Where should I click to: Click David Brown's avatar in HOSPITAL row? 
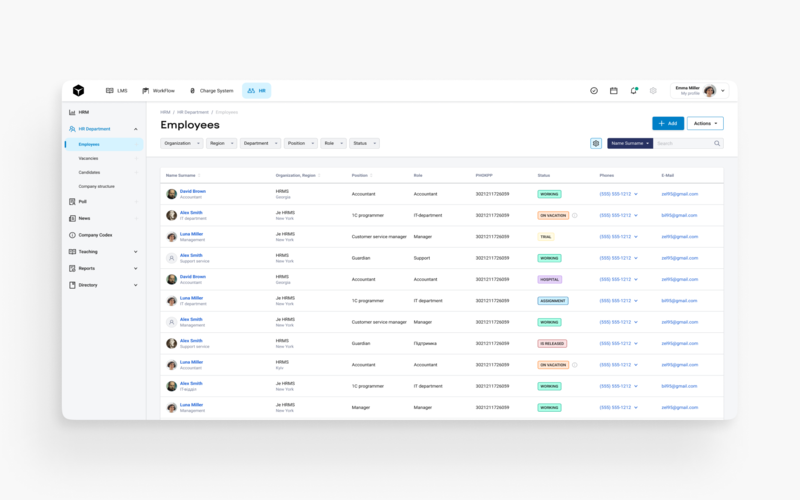171,280
